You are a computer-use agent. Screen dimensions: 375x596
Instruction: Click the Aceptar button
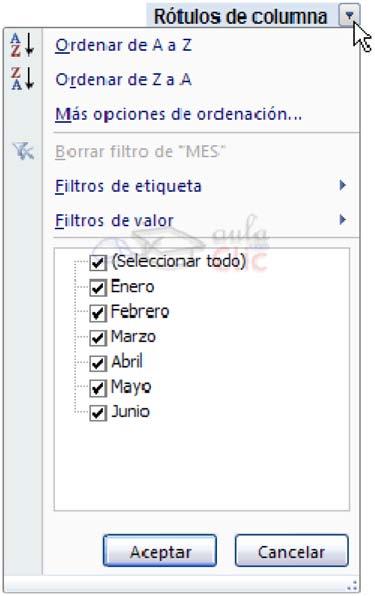(160, 551)
